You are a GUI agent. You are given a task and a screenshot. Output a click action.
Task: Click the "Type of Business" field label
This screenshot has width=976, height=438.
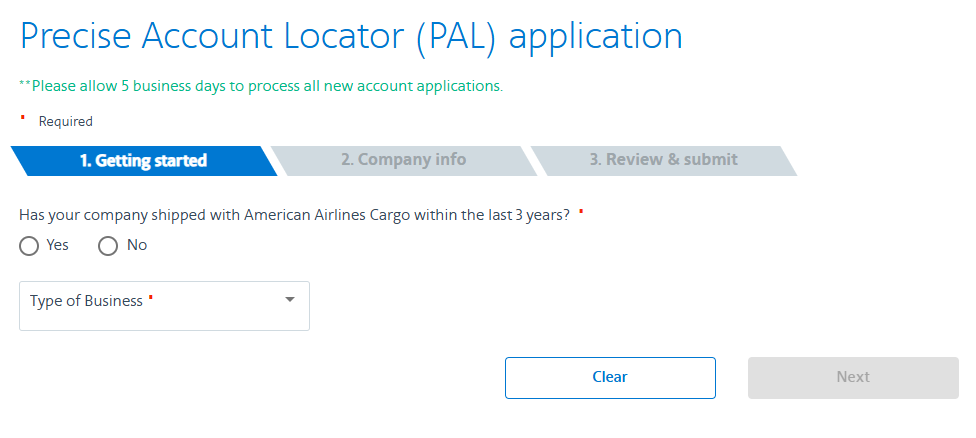pyautogui.click(x=86, y=301)
